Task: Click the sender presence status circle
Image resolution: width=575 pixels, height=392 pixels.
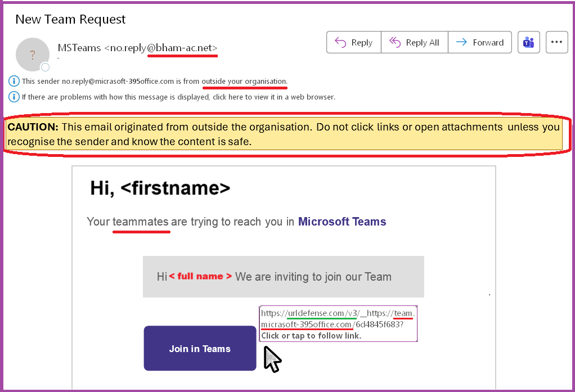Action: point(44,66)
